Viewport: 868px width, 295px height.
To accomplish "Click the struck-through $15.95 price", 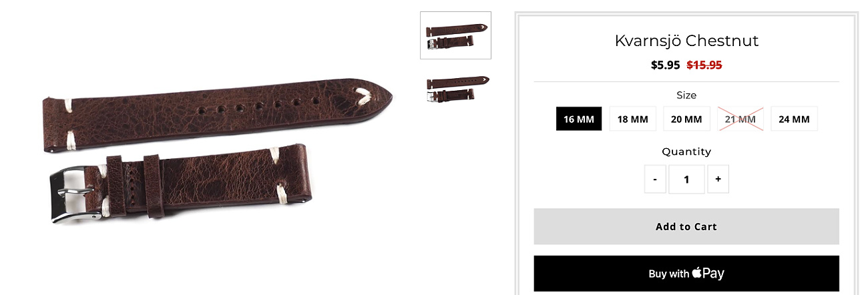I will [704, 65].
